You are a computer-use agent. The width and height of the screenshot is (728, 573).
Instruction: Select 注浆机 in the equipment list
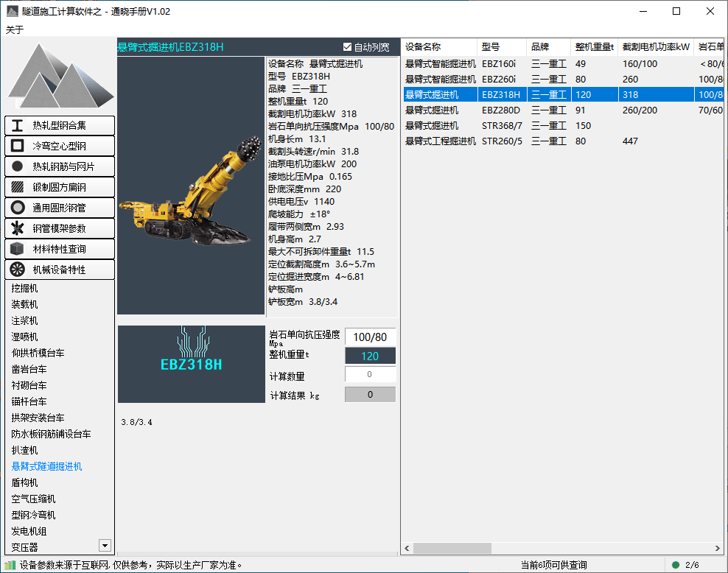click(24, 320)
